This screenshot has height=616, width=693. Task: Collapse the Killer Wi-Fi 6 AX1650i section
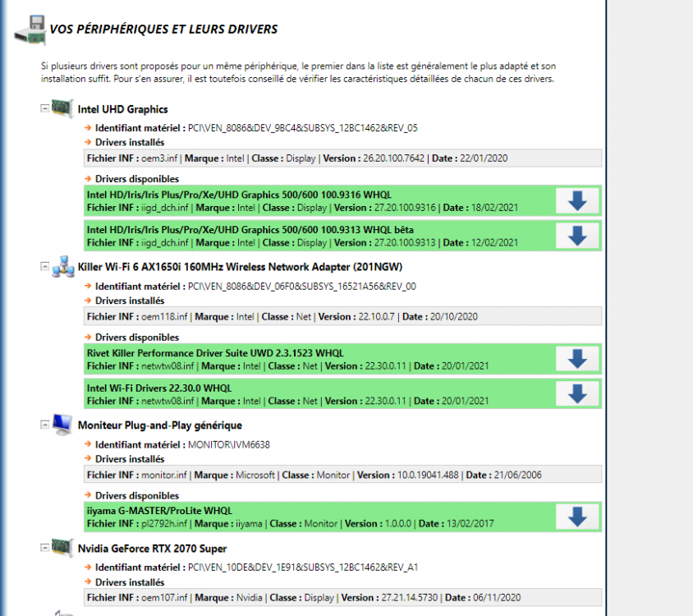point(44,266)
